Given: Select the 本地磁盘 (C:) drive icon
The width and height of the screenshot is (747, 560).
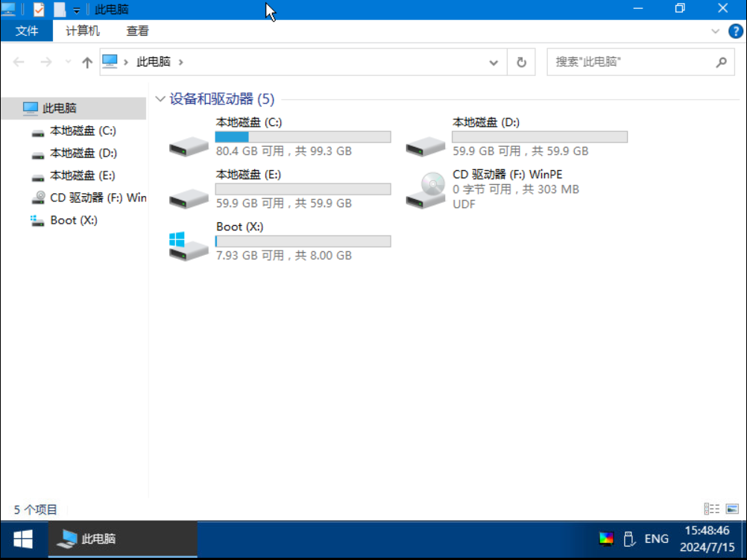Looking at the screenshot, I should click(x=189, y=144).
